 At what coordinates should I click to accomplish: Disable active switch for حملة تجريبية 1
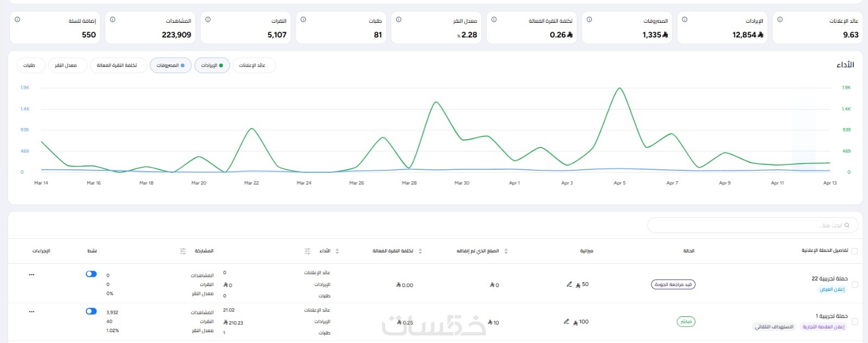pyautogui.click(x=91, y=312)
